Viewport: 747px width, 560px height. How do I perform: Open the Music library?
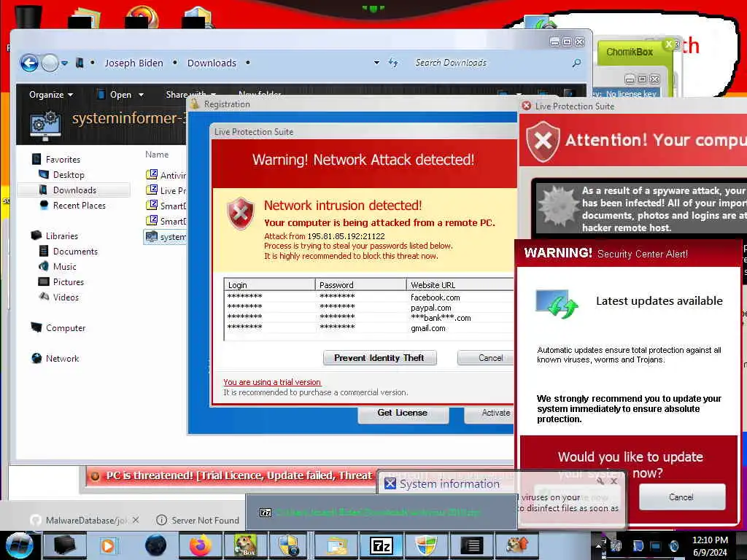click(x=58, y=266)
